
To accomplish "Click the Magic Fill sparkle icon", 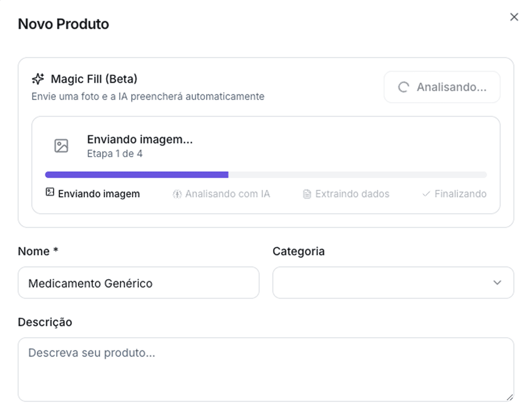I will [37, 79].
